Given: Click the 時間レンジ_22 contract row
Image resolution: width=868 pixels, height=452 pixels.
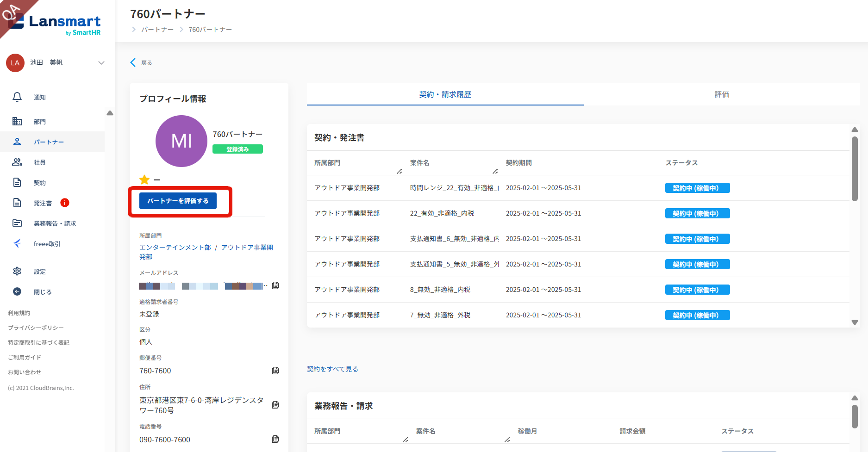Looking at the screenshot, I should coord(454,188).
